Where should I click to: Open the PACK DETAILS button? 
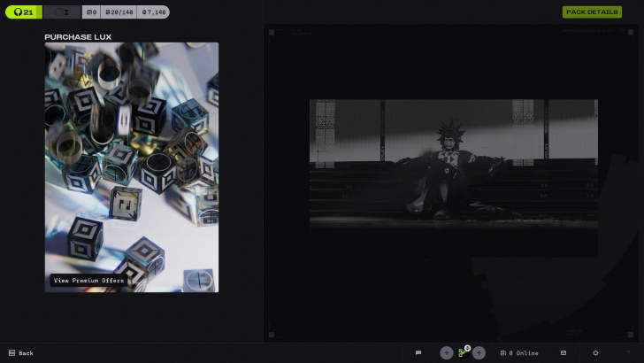pos(592,12)
